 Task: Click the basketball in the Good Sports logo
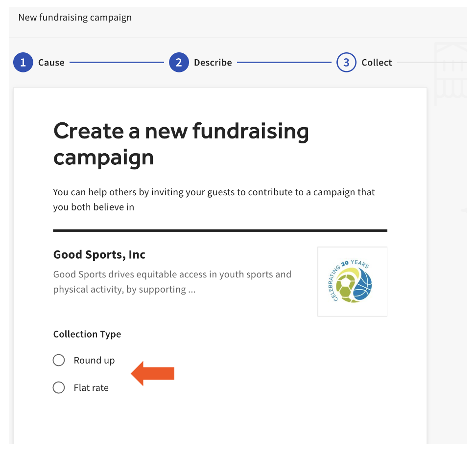[363, 284]
